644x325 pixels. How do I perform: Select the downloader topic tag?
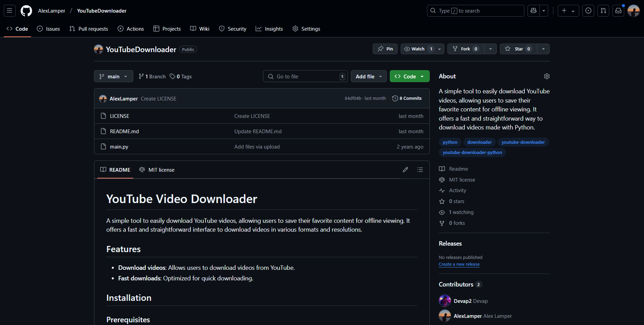479,142
